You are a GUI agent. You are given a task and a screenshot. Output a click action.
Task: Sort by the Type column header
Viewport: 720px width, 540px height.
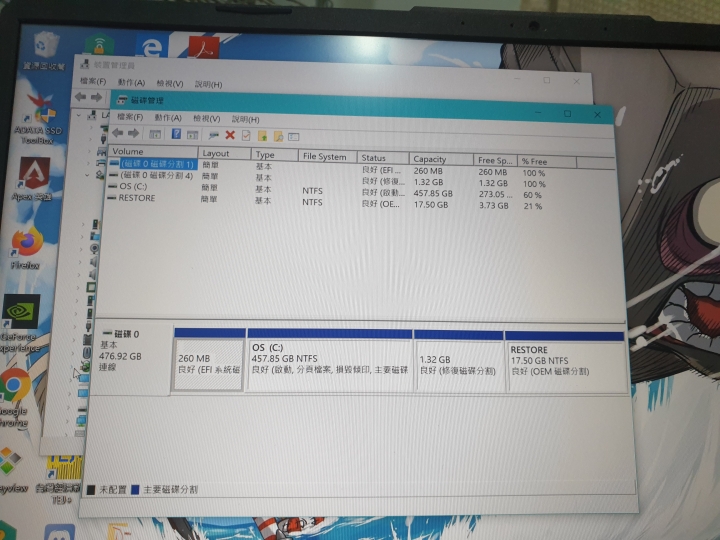[x=275, y=155]
